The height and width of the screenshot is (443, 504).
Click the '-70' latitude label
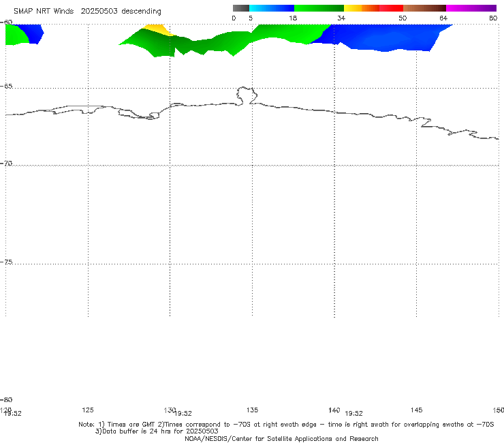click(6, 164)
